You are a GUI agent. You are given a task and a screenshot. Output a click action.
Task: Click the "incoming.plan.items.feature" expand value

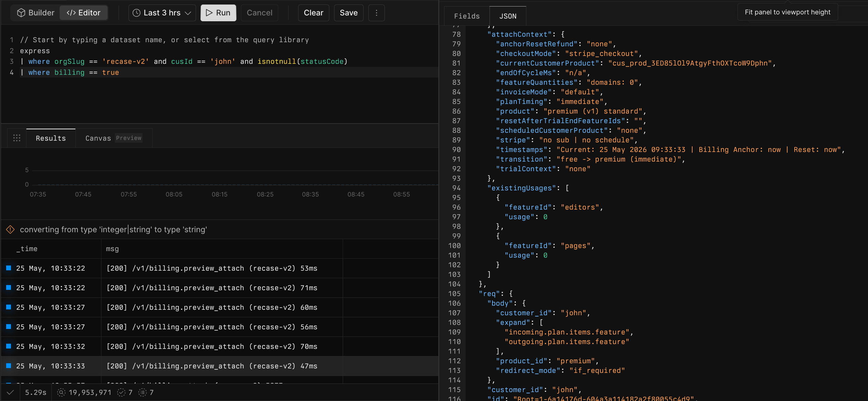coord(567,332)
